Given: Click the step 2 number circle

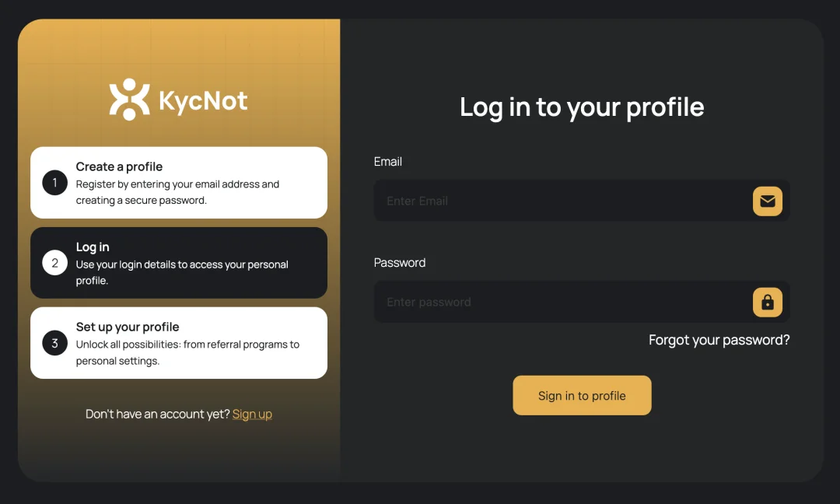Looking at the screenshot, I should pos(54,263).
